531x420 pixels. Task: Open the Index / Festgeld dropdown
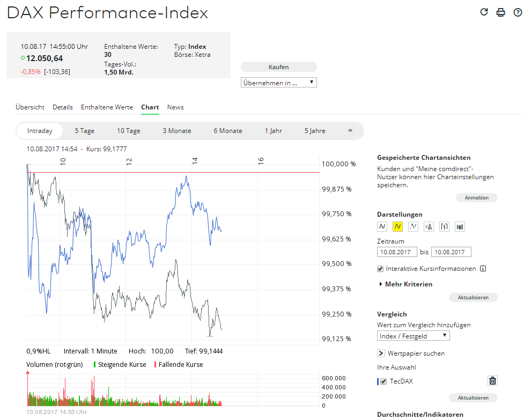point(413,336)
